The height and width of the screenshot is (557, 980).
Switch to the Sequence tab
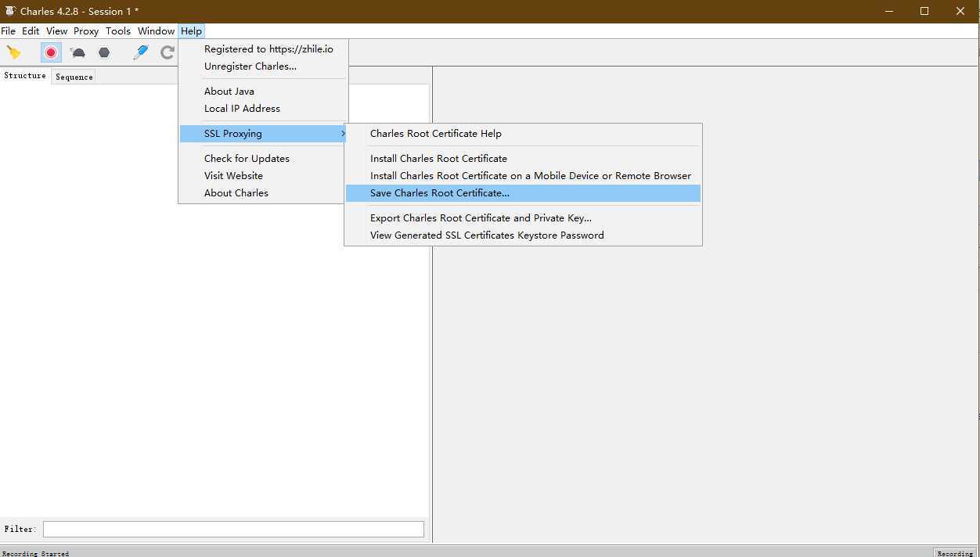(x=74, y=77)
